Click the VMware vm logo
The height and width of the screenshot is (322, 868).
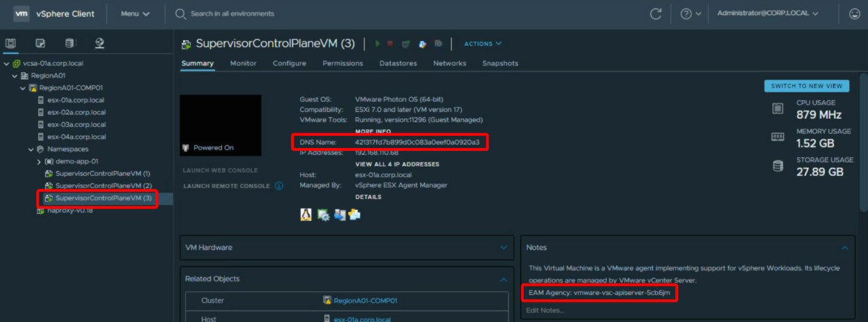pos(22,14)
